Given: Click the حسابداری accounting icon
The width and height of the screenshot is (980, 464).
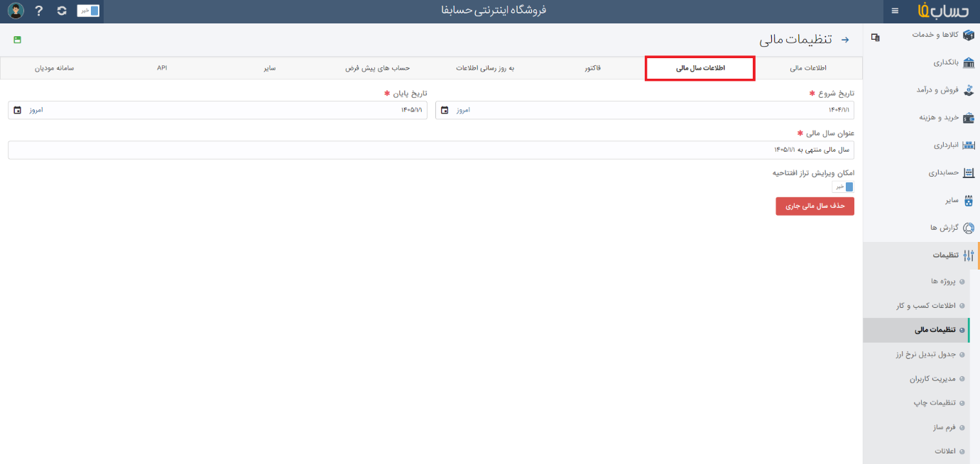Looking at the screenshot, I should [969, 172].
